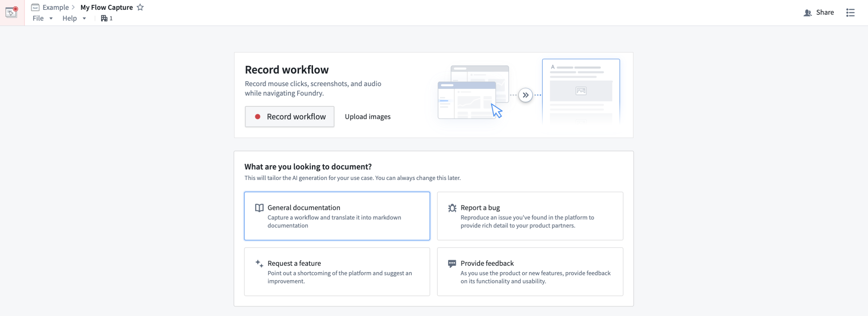The image size is (868, 316).
Task: Select the General documentation option
Action: click(x=337, y=216)
